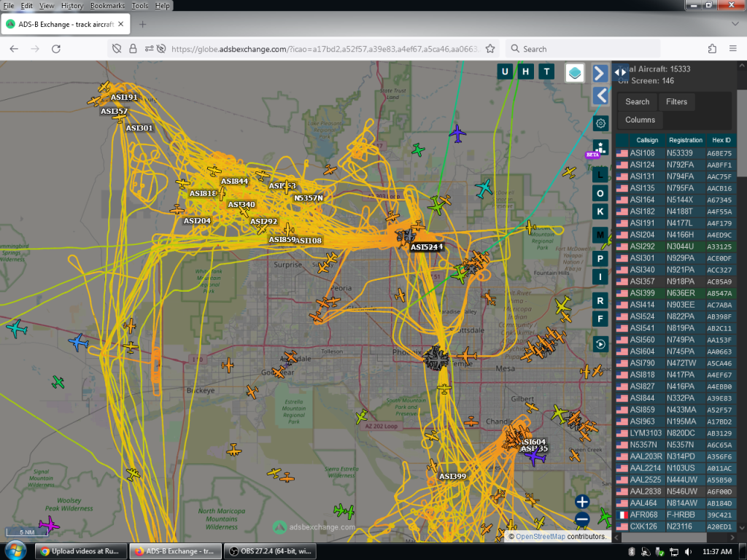
Task: Select the AAL2525 N444UW row
Action: pyautogui.click(x=676, y=480)
